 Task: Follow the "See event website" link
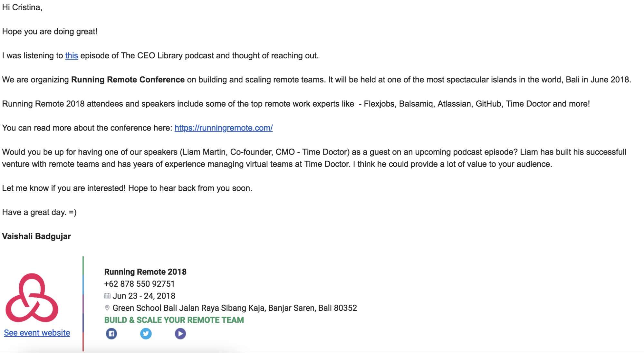coord(37,333)
